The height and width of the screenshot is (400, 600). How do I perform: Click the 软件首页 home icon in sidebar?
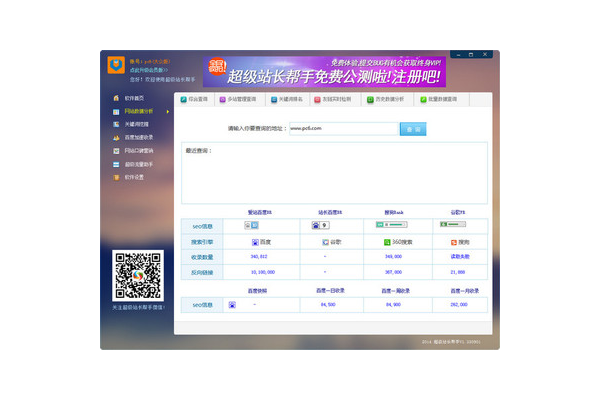(x=116, y=98)
